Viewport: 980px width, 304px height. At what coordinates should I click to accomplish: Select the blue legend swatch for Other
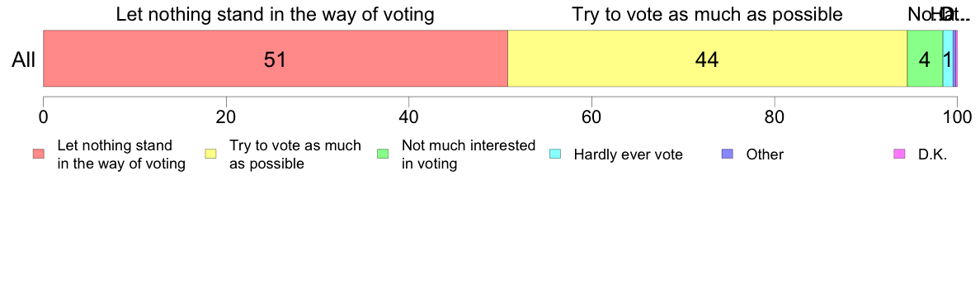728,154
